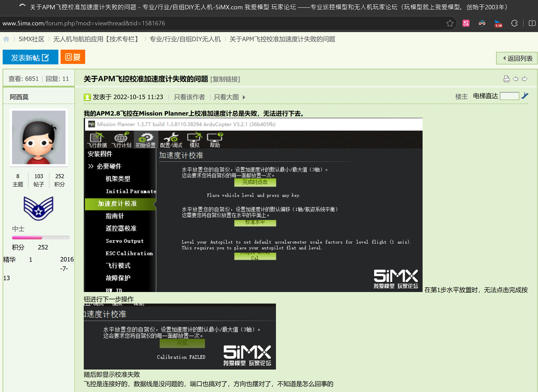538x392 pixels.
Task: Open the 5iMX社区 breadcrumb link
Action: (31, 39)
